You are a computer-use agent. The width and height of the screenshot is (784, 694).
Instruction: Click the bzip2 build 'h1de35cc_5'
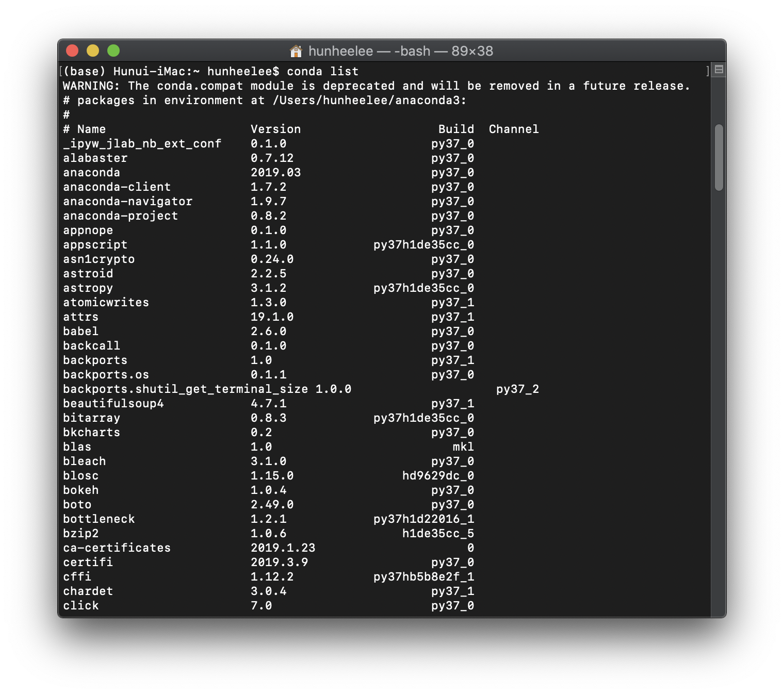pos(438,533)
